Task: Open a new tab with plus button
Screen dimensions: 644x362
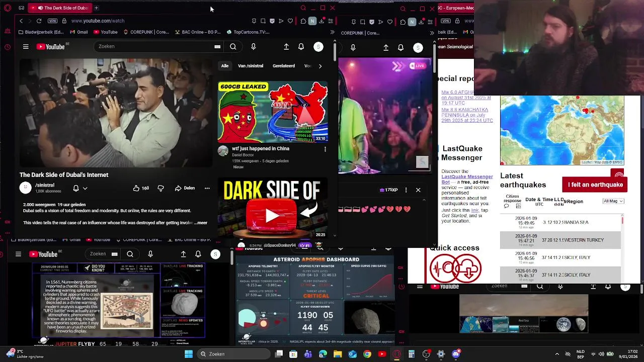Action: 96,8
